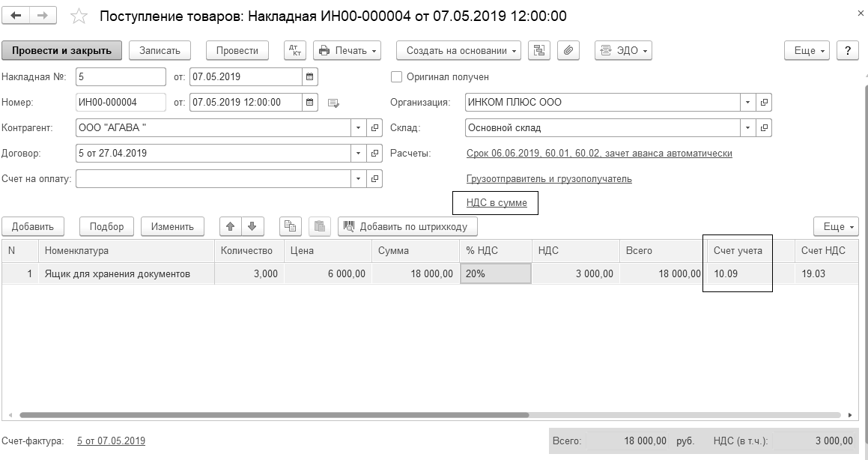Select % НДС cell 20%

496,274
